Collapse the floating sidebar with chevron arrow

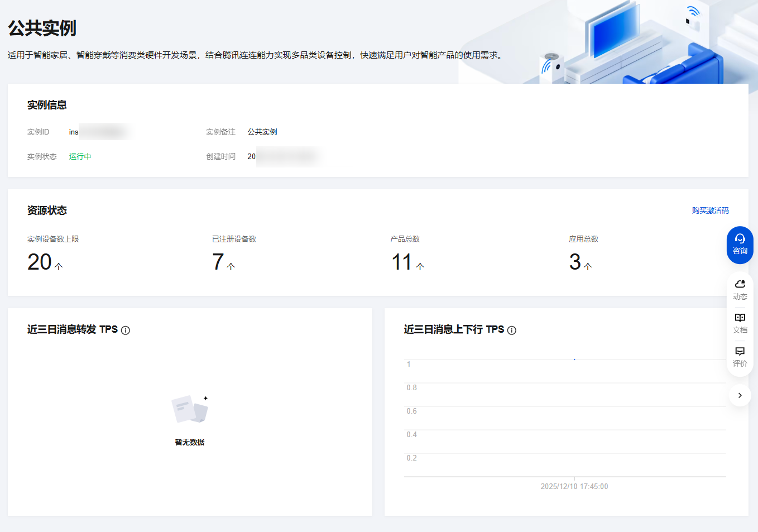(x=740, y=395)
